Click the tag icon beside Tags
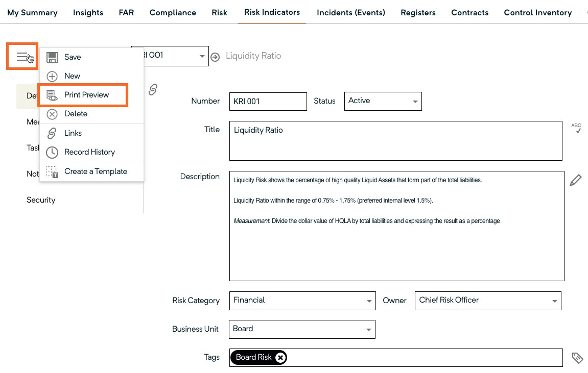Viewport: 588px width, 373px height. pos(577,358)
